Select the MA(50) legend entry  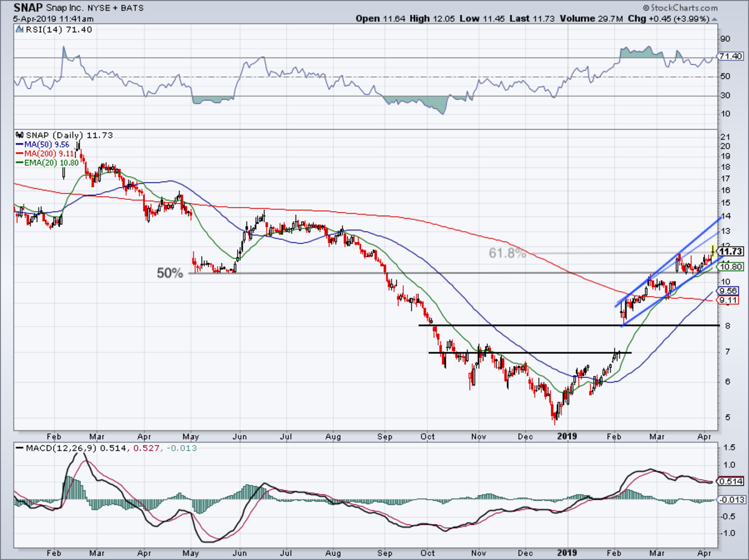click(x=42, y=143)
